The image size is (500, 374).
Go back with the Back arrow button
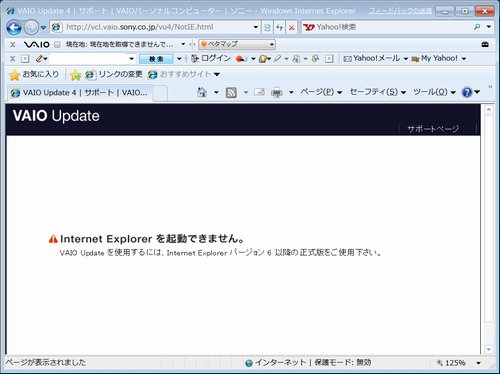coord(14,27)
